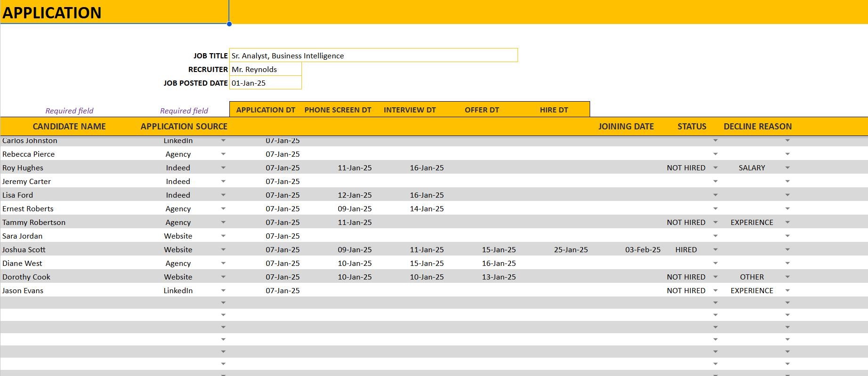
Task: Select the APPLICATION title cell
Action: coord(114,12)
